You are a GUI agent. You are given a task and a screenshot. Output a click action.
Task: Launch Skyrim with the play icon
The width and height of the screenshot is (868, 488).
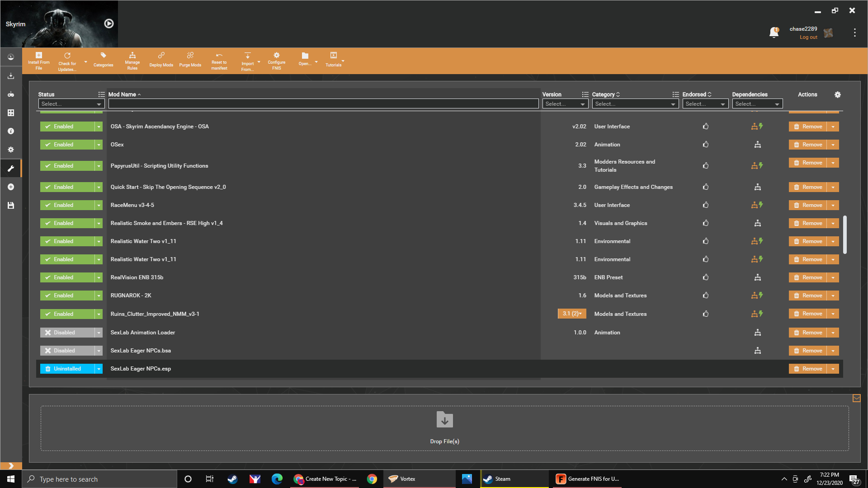tap(109, 23)
